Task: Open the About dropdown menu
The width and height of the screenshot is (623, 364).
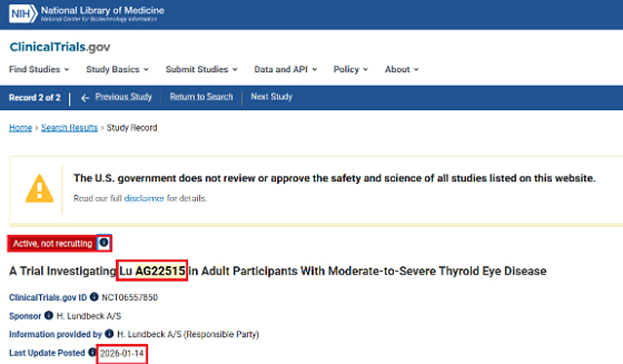Action: [x=401, y=70]
